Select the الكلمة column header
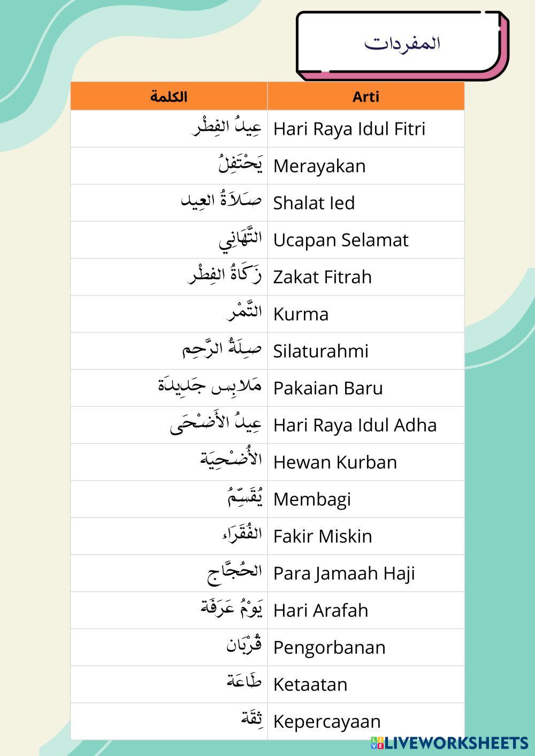535x756 pixels. coord(169,97)
